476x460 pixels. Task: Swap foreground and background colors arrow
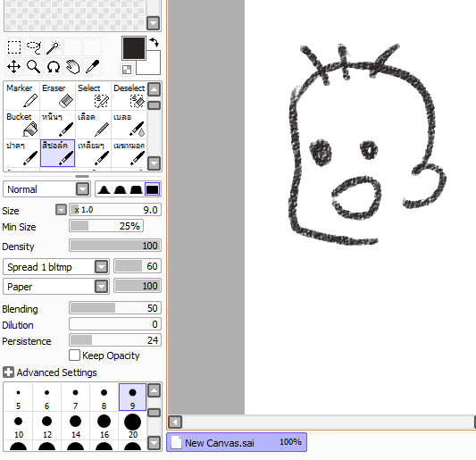pos(154,42)
